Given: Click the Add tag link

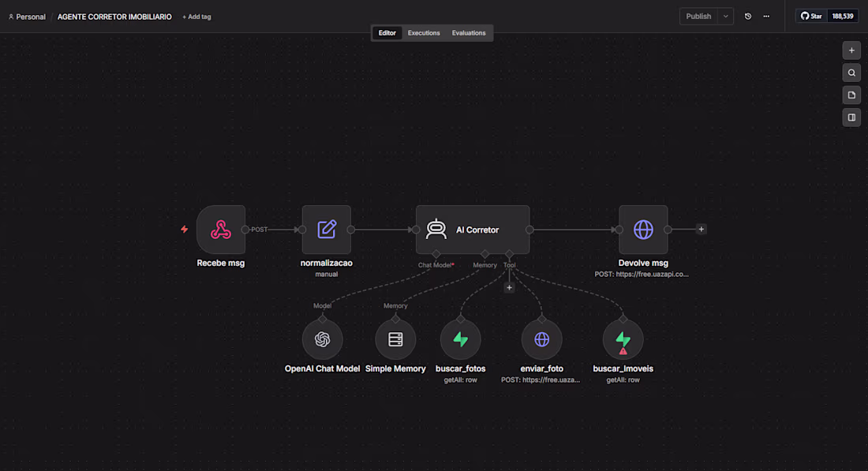Looking at the screenshot, I should tap(196, 17).
